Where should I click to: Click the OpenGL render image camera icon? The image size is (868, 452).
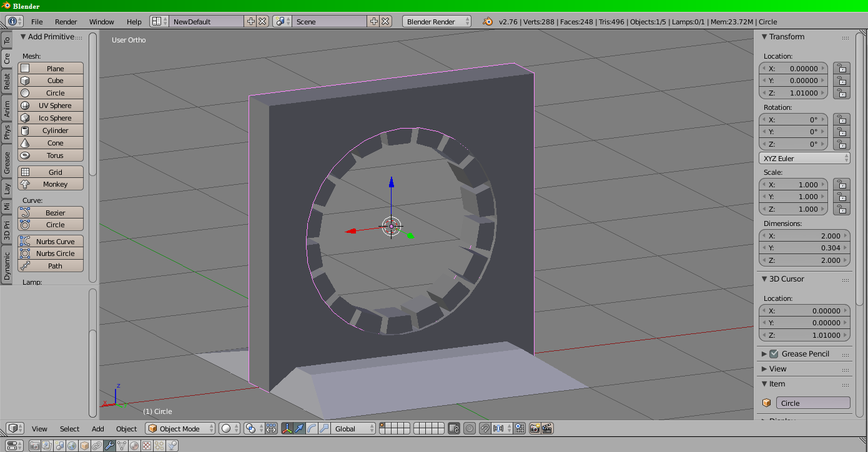(x=535, y=428)
